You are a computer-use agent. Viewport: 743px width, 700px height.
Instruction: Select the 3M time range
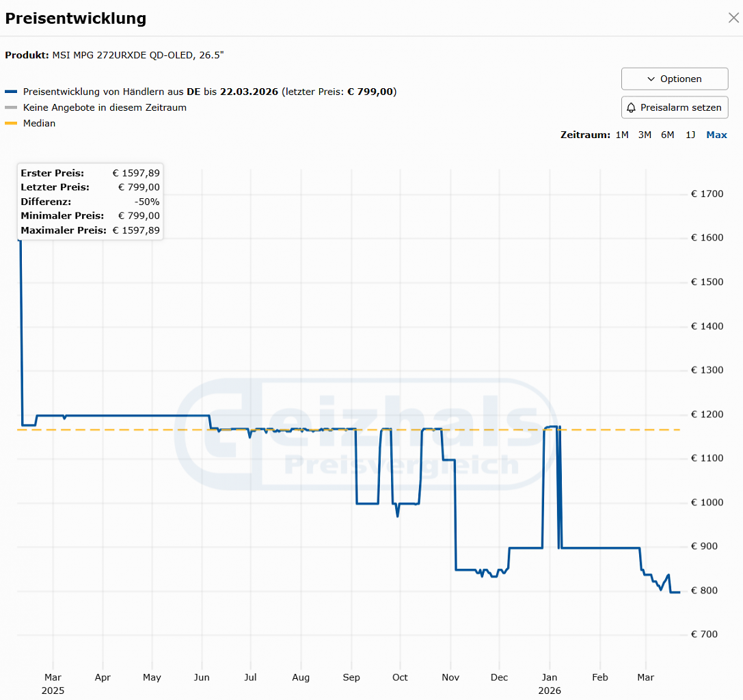point(645,135)
